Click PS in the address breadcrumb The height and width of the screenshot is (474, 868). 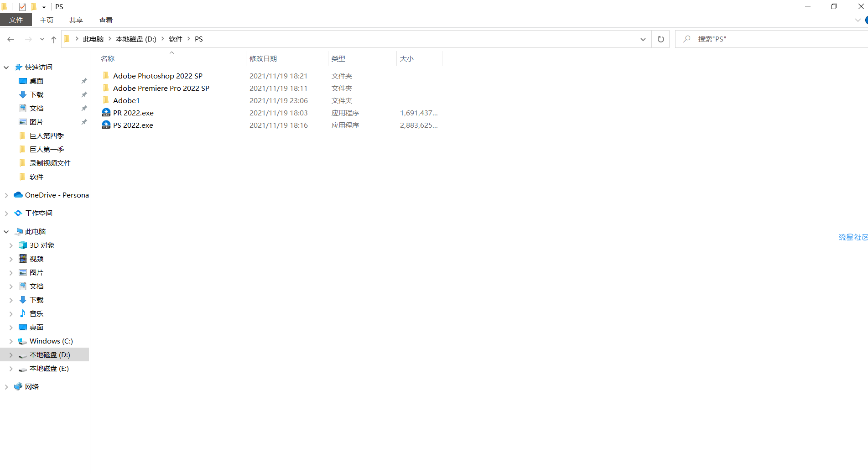click(x=199, y=39)
